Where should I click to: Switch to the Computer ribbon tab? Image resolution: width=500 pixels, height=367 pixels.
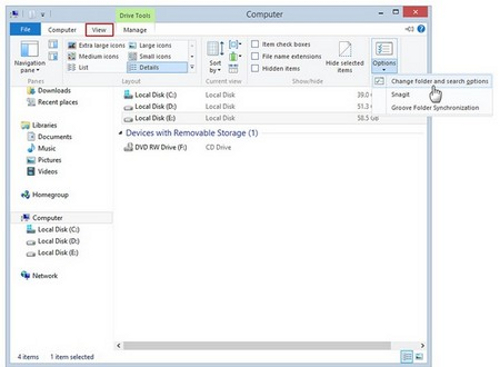62,30
